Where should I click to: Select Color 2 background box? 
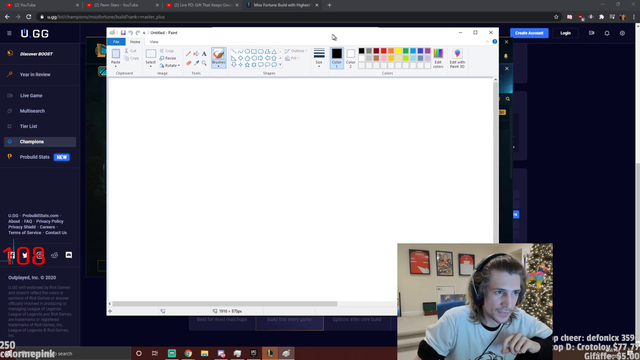coord(351,58)
